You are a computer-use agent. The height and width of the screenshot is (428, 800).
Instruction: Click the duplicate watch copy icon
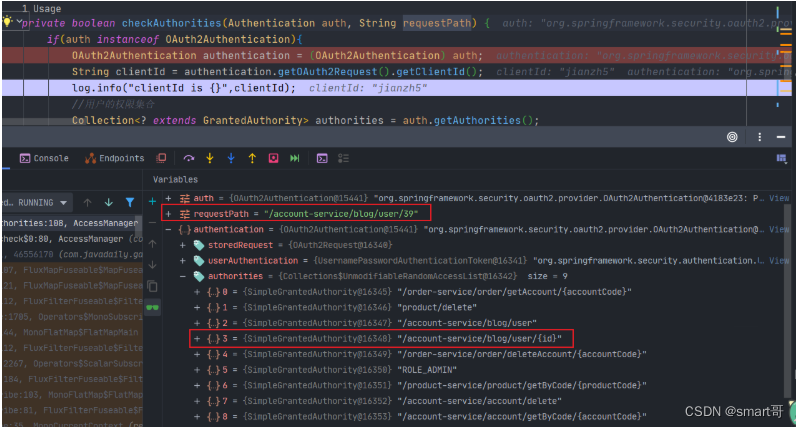pos(152,286)
